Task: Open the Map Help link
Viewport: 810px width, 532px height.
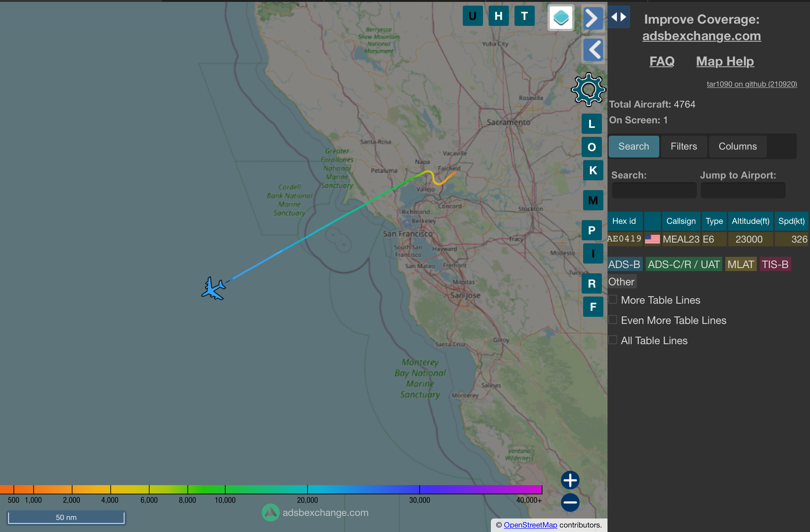Action: pyautogui.click(x=725, y=61)
